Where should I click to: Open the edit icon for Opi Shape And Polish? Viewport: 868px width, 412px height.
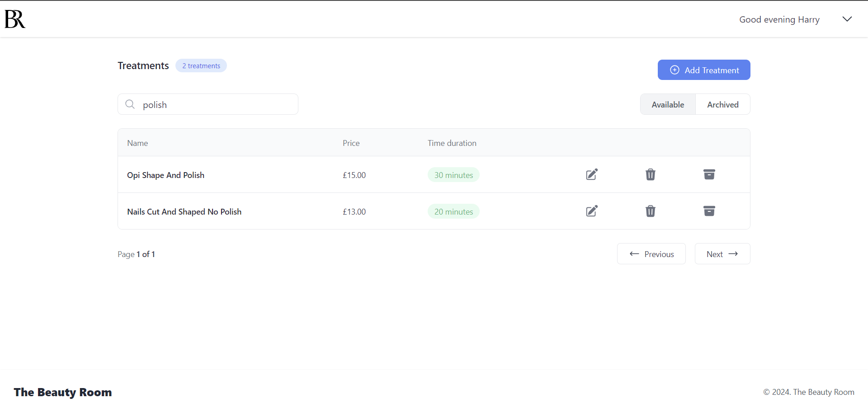click(x=591, y=174)
